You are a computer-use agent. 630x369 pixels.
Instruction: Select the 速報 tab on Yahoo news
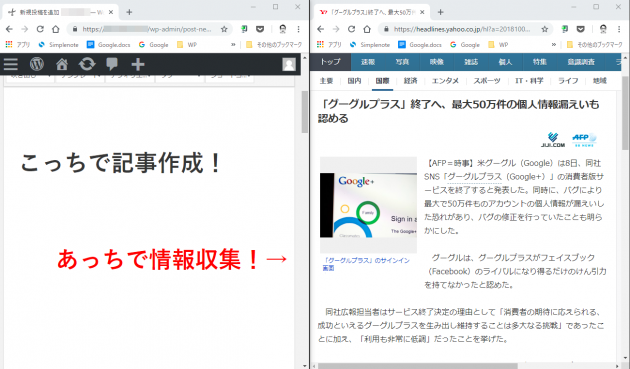tap(368, 62)
